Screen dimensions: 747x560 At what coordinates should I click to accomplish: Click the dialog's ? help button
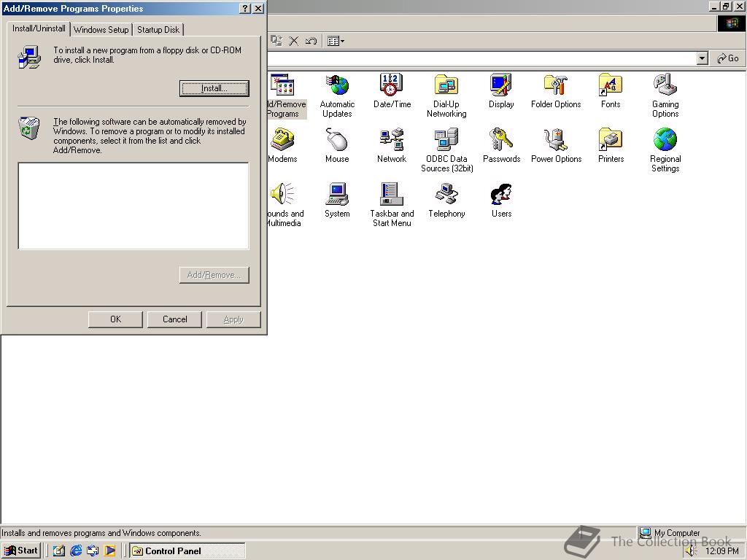tap(245, 9)
